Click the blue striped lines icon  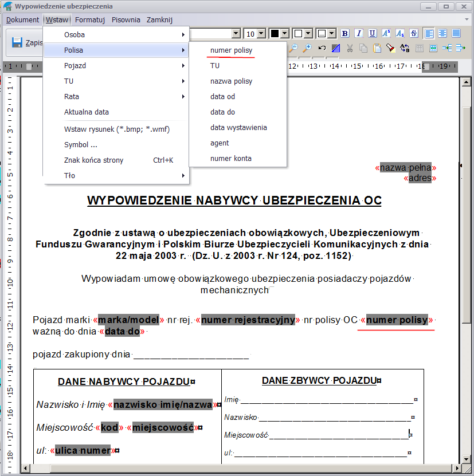point(336,48)
